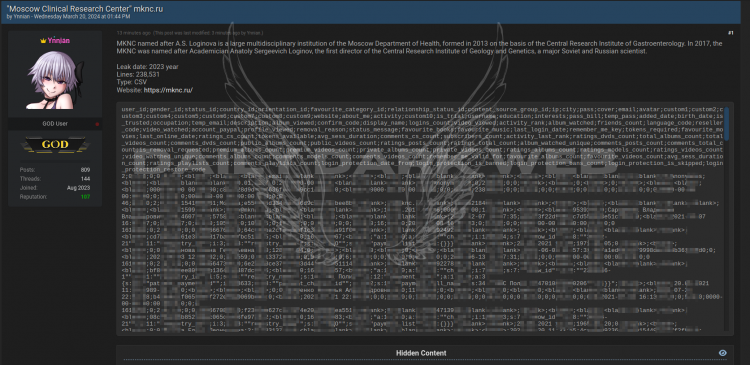750x365 pixels.
Task: Click the Posts count 809
Action: click(86, 170)
